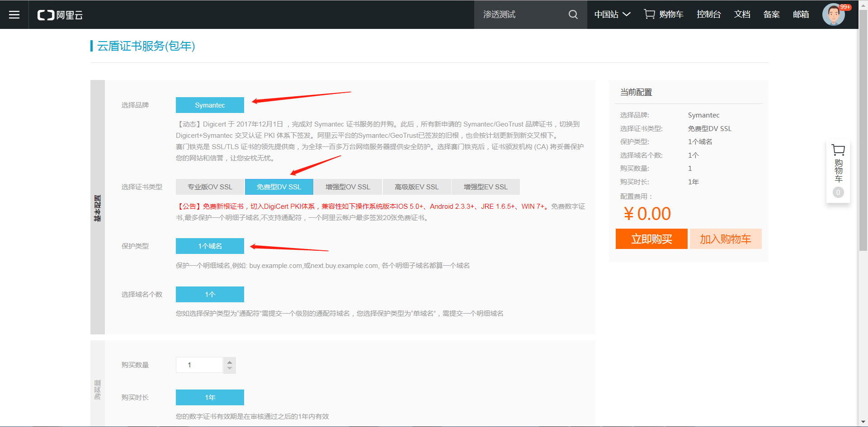Screen dimensions: 868x427
Task: Select 免费型DV SSL certificate type
Action: click(x=279, y=187)
